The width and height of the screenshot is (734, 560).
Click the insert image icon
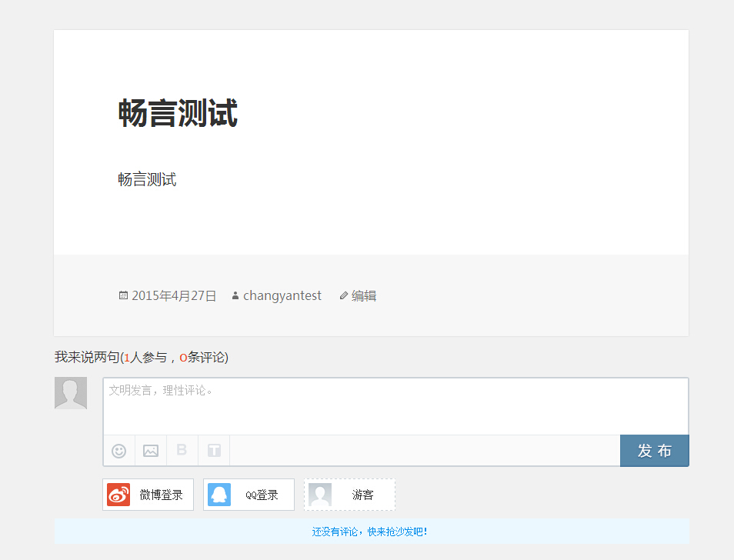151,451
